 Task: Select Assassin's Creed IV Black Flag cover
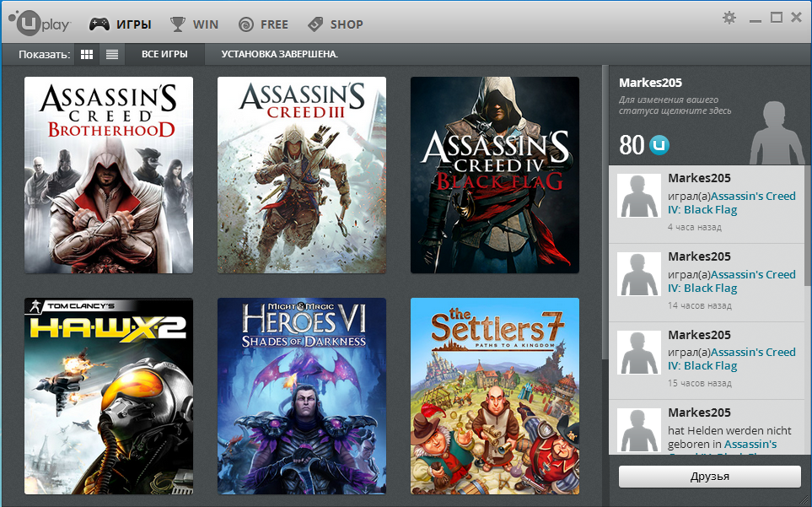[495, 175]
